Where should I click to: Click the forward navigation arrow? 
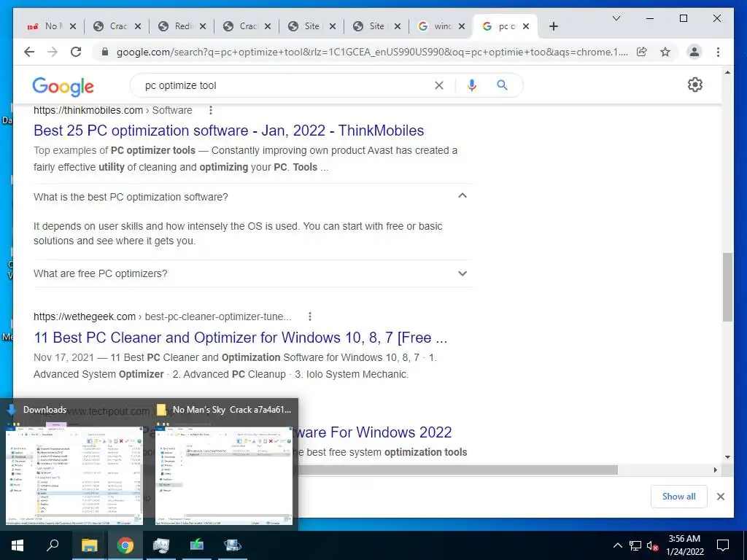[53, 52]
